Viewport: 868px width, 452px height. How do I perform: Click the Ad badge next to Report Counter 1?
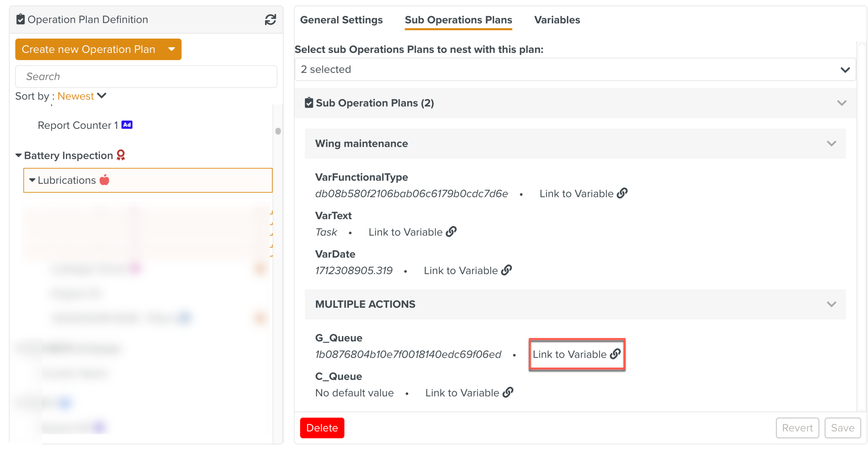tap(127, 125)
